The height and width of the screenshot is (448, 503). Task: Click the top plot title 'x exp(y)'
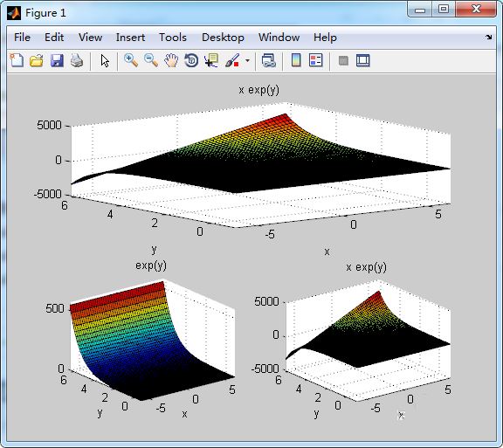258,90
